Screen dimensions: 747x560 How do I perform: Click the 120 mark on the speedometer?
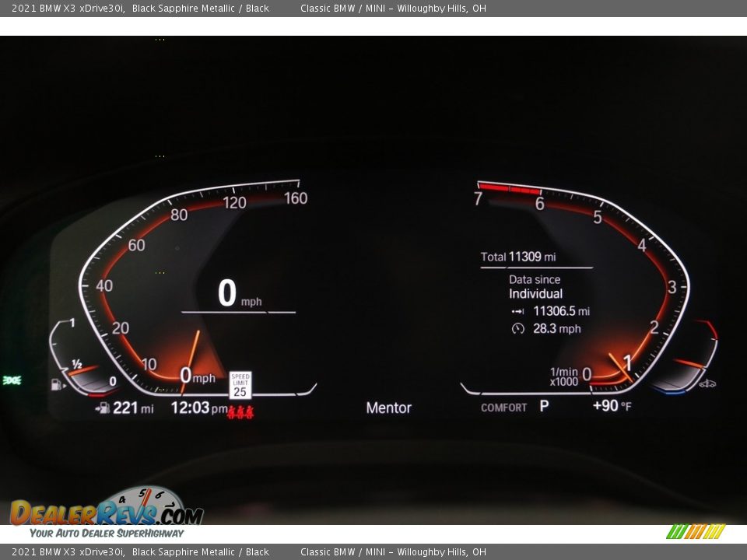234,203
